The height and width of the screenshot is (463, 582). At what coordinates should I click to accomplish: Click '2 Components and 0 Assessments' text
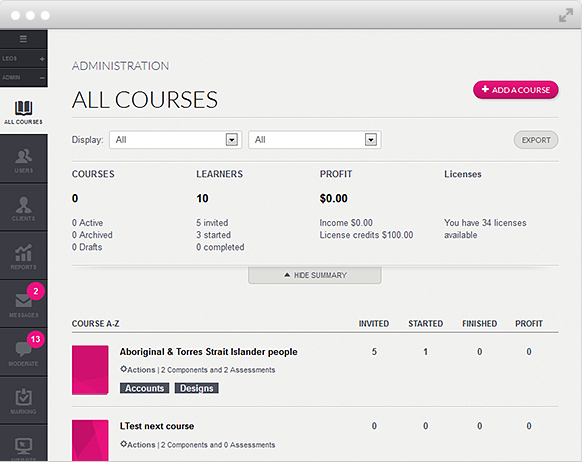[218, 444]
